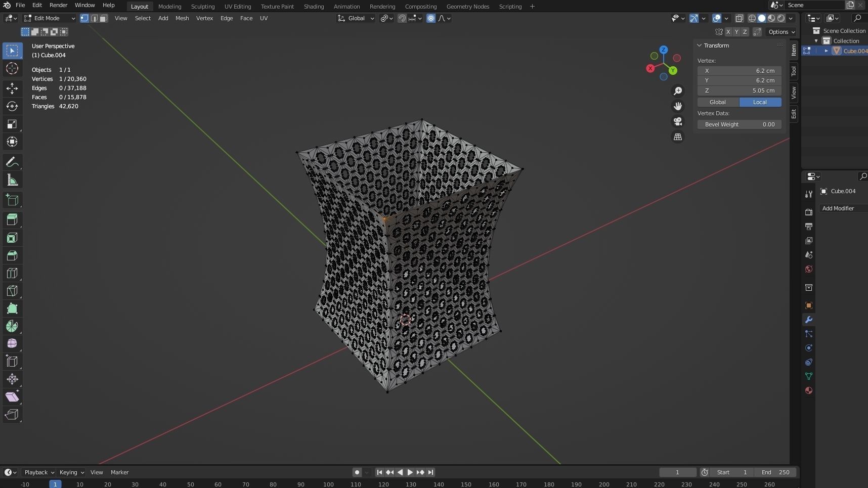868x488 pixels.
Task: Open World properties tab
Action: pos(808,269)
